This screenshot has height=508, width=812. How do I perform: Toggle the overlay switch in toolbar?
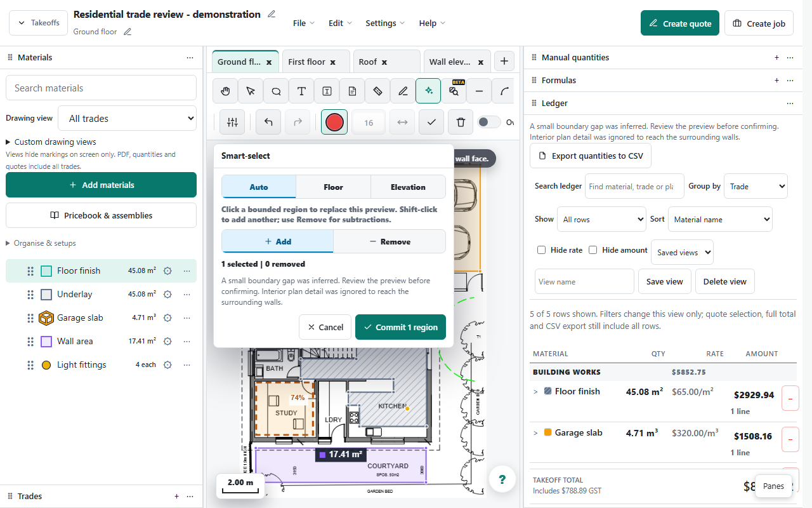coord(489,122)
